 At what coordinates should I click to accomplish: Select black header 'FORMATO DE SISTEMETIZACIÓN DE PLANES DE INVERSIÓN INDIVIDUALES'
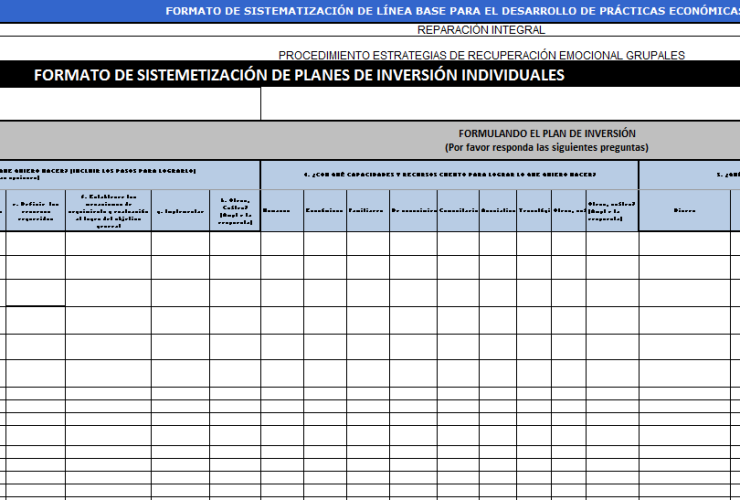(x=299, y=75)
